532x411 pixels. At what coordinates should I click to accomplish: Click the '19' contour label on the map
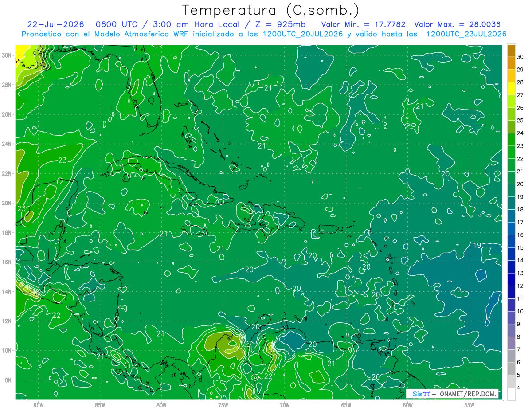click(477, 245)
